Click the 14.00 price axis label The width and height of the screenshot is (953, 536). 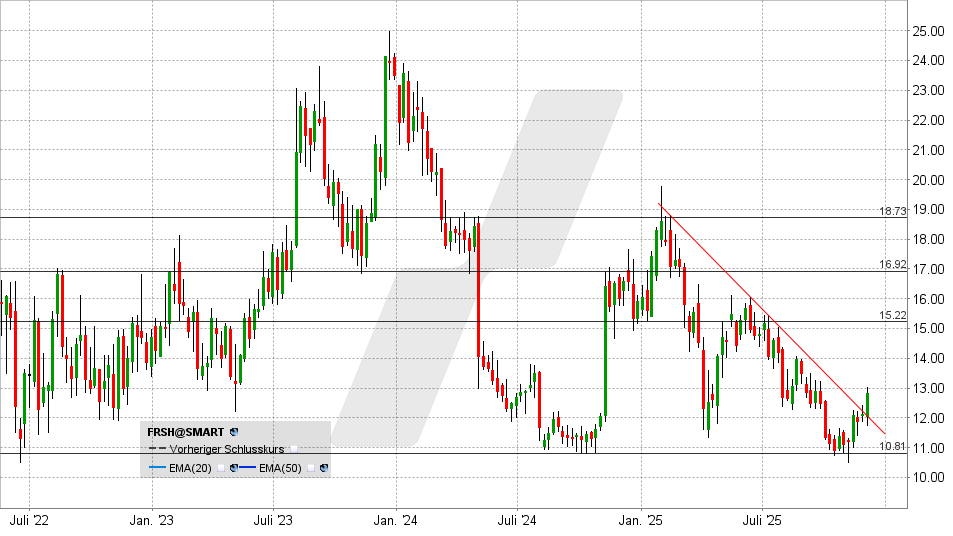928,358
